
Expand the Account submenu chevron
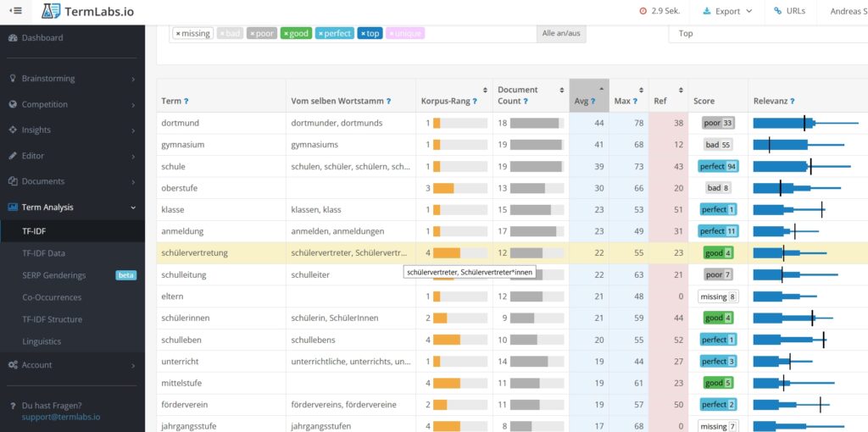click(x=133, y=366)
